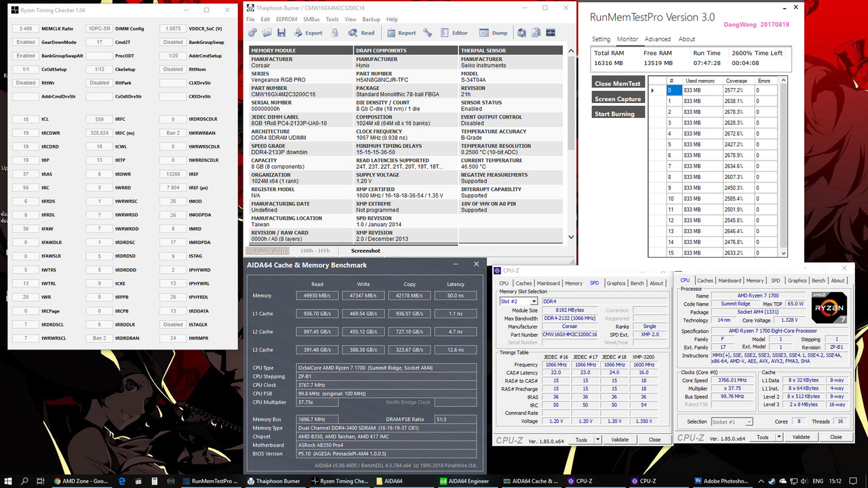Click the GearDownMode Enabled field in Ryzen Timing Checker

click(26, 42)
